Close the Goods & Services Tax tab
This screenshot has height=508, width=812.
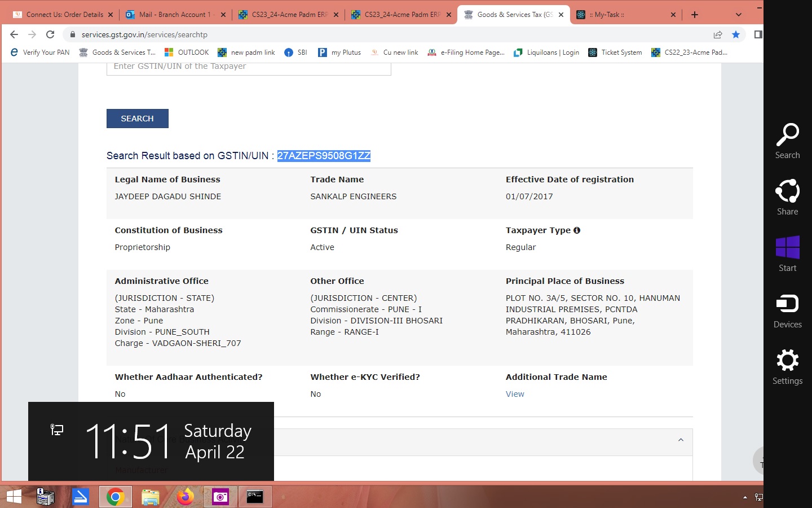561,15
